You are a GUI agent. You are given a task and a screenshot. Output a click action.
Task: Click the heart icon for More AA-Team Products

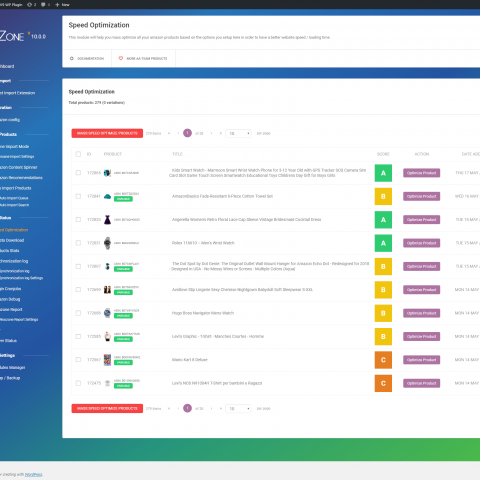[x=121, y=58]
